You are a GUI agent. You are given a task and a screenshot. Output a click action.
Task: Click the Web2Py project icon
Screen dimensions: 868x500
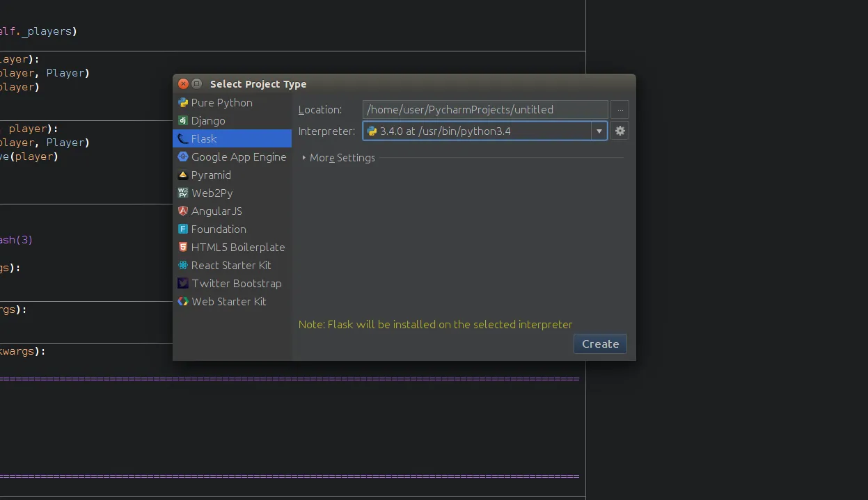[183, 193]
